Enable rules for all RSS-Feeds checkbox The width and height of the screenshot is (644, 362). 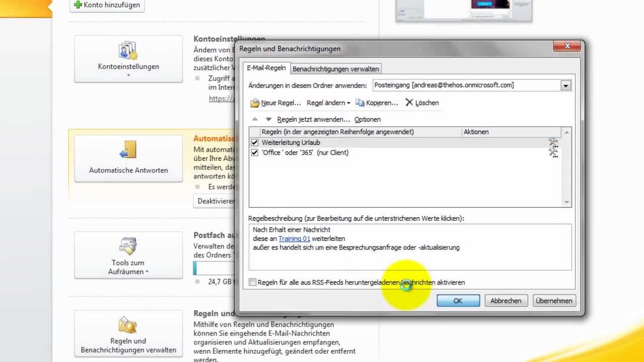tap(253, 283)
